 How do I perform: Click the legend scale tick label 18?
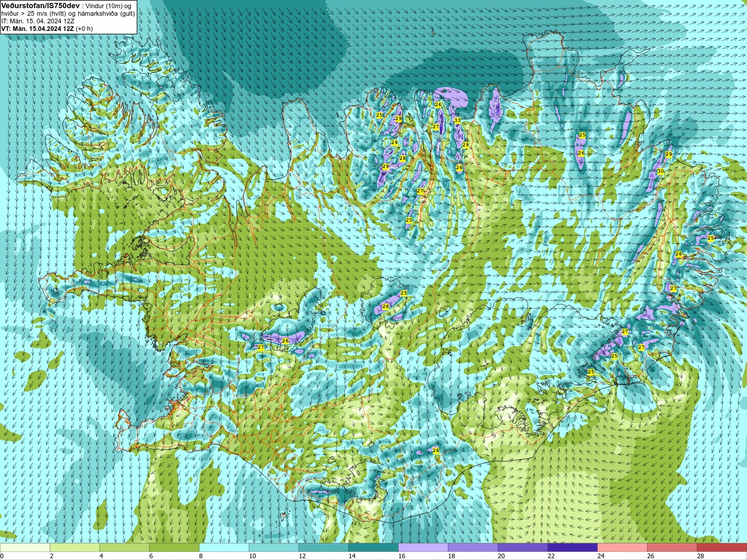coord(452,556)
